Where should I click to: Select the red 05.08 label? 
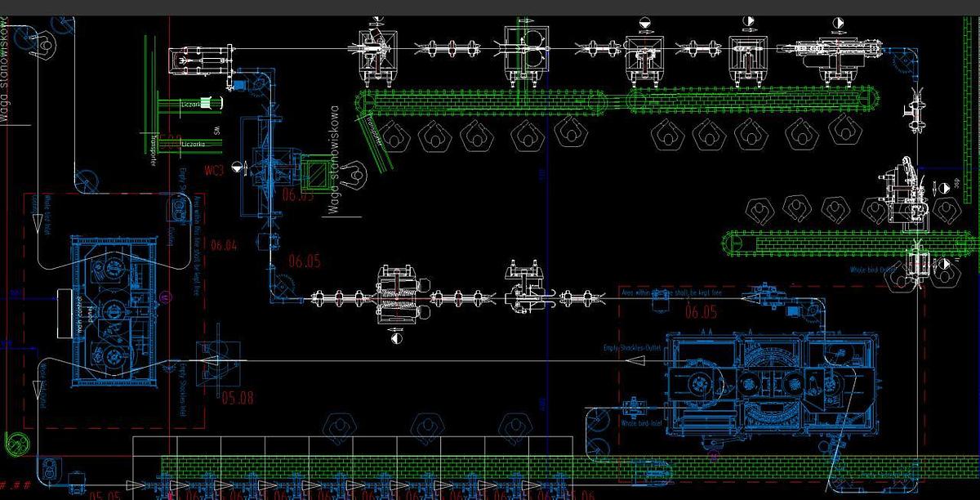click(x=238, y=398)
